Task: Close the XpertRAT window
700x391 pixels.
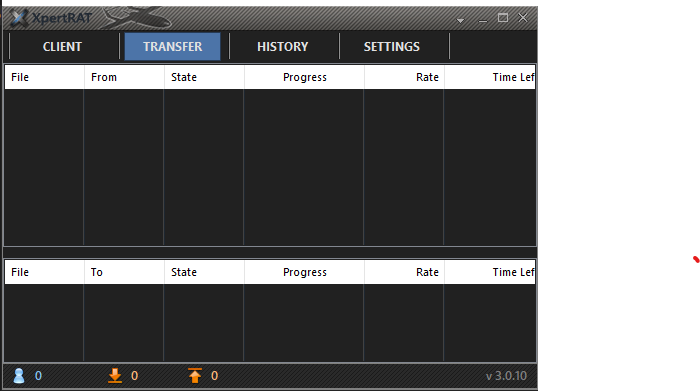Action: pyautogui.click(x=523, y=18)
